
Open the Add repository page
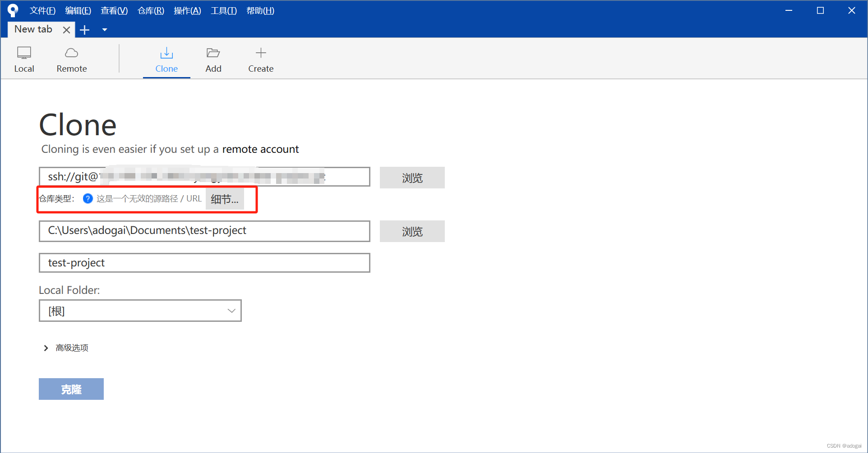(x=213, y=59)
